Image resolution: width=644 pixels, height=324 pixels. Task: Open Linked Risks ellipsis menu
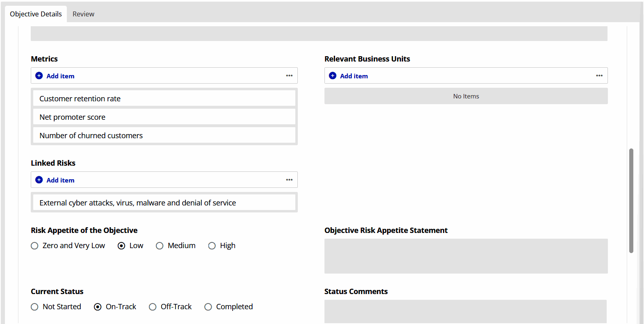pyautogui.click(x=289, y=180)
